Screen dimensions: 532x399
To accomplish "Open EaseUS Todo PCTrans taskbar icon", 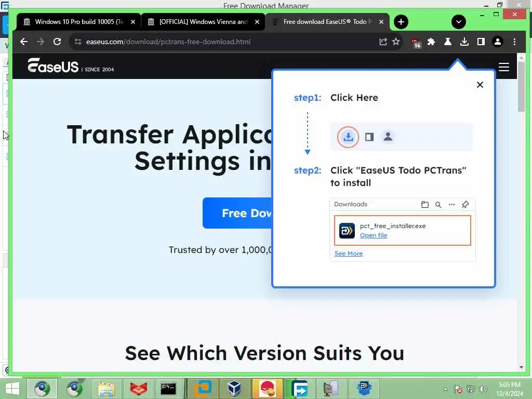I will (364, 389).
